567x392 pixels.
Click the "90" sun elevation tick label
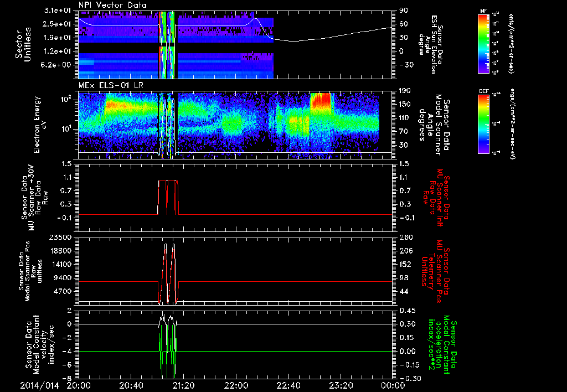point(403,11)
